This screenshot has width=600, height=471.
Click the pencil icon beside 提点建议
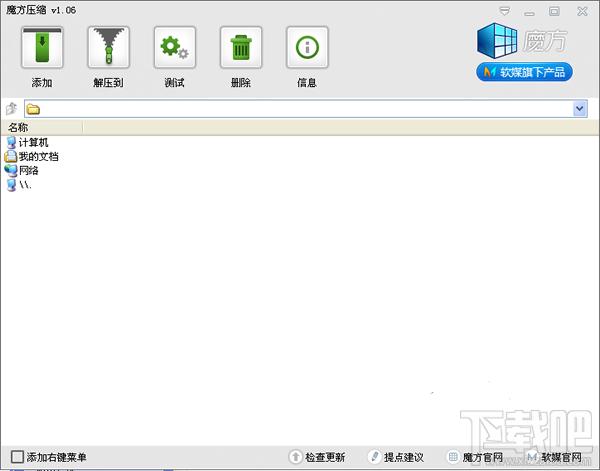[x=375, y=456]
